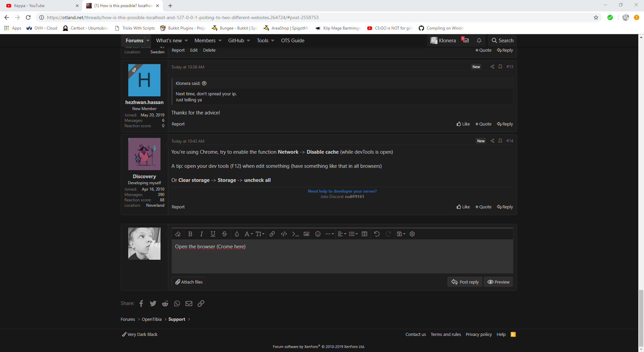Delete your own post
The height and width of the screenshot is (352, 644).
pyautogui.click(x=209, y=50)
